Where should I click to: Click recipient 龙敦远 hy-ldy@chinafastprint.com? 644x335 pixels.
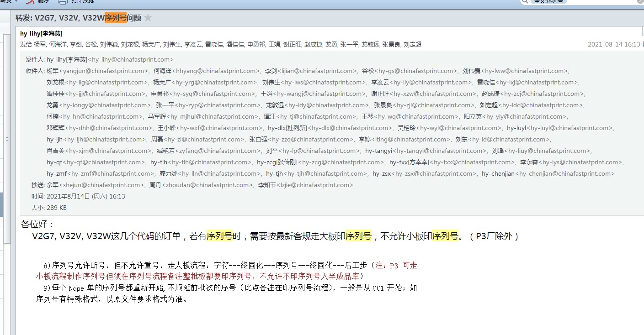pyautogui.click(x=318, y=105)
